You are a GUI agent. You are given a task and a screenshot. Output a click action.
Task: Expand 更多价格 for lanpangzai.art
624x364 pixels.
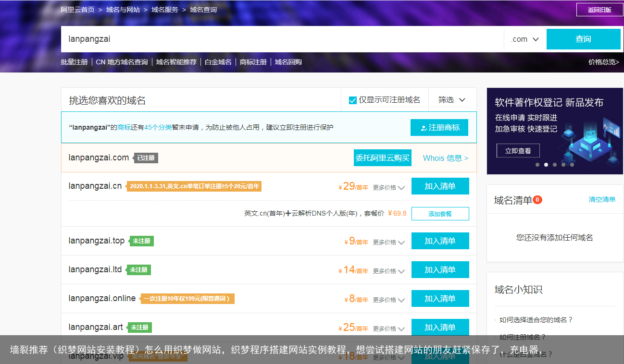(x=389, y=329)
